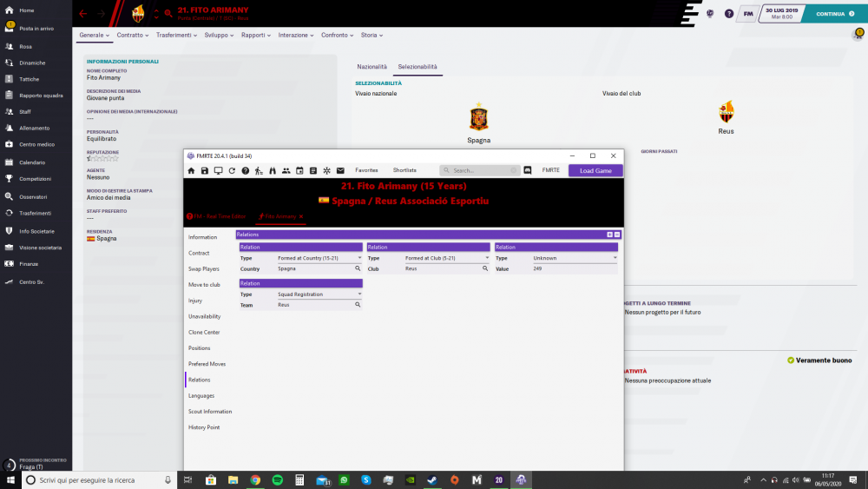Add a new relation with plus button
The height and width of the screenshot is (489, 868).
(x=609, y=235)
